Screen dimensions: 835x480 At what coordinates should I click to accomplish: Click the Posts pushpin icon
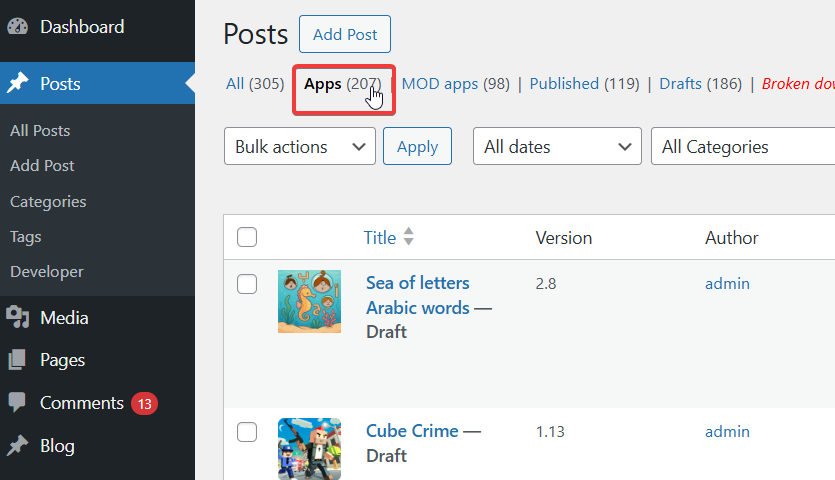pyautogui.click(x=18, y=84)
